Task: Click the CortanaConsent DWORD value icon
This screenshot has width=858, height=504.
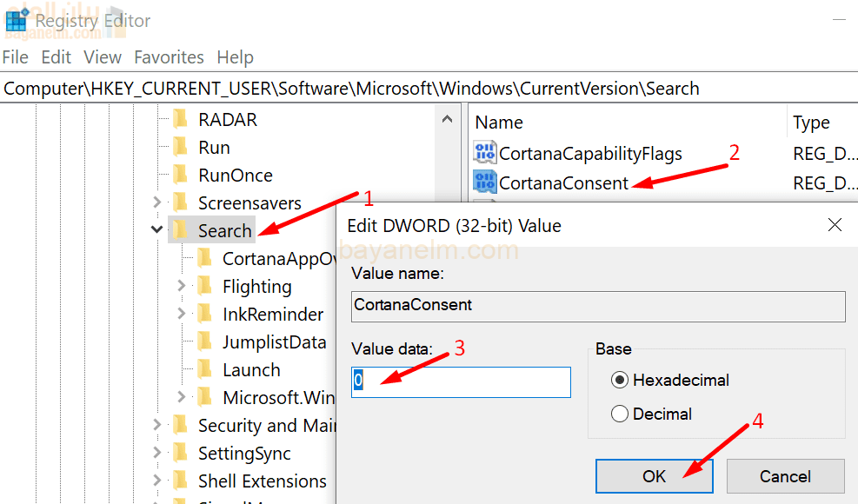Action: [x=484, y=182]
